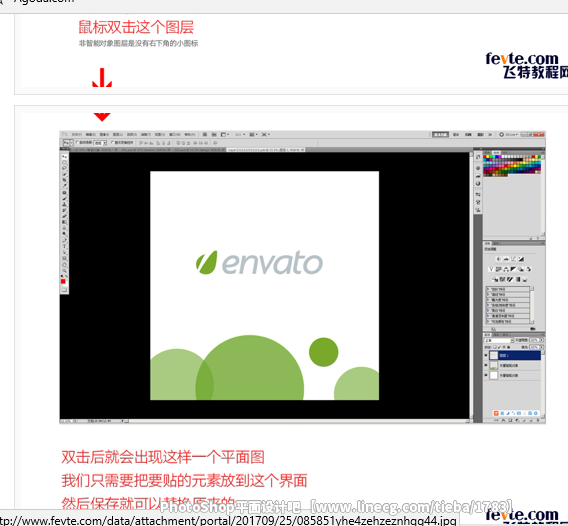Click the 基本功能 workspace button

pyautogui.click(x=440, y=134)
